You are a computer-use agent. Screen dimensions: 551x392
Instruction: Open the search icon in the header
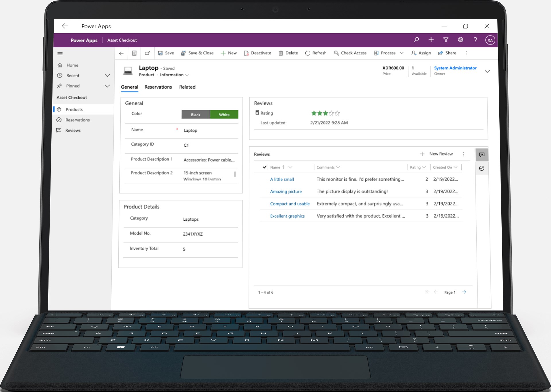click(x=416, y=40)
